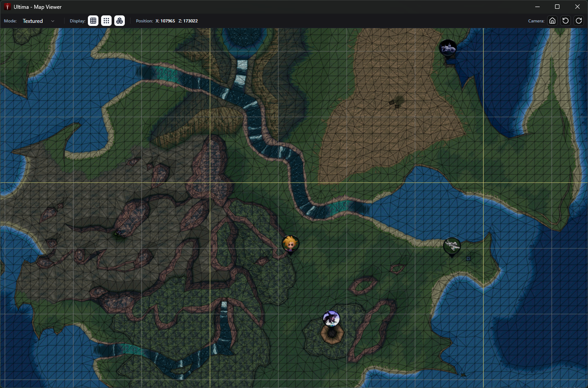588x388 pixels.
Task: Select the white airplane marker on the map
Action: click(451, 247)
